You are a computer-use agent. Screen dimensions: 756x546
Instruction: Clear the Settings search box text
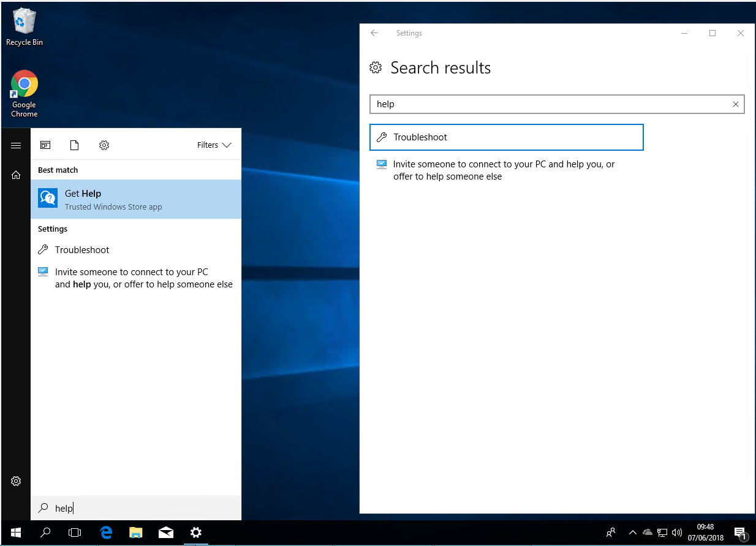tap(736, 104)
